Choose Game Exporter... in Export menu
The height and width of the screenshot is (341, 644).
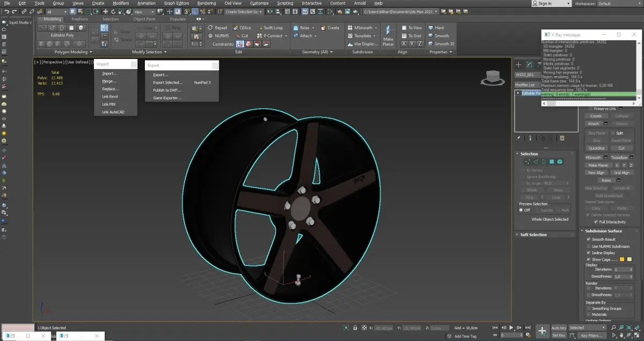coord(167,98)
